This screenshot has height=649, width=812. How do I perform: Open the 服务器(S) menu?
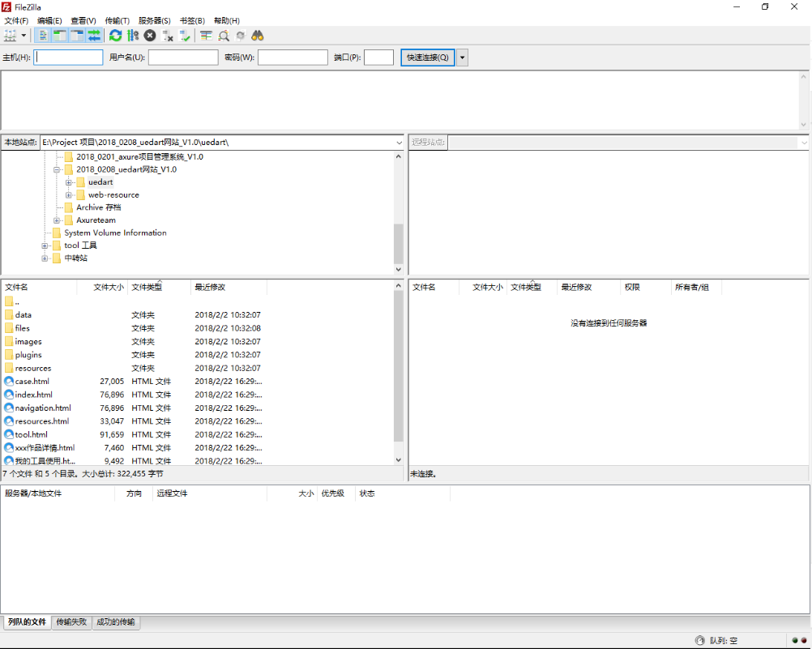pos(154,20)
